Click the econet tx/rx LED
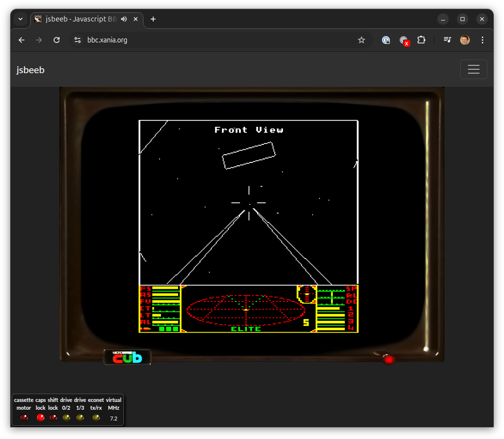504x439 pixels. click(x=96, y=418)
